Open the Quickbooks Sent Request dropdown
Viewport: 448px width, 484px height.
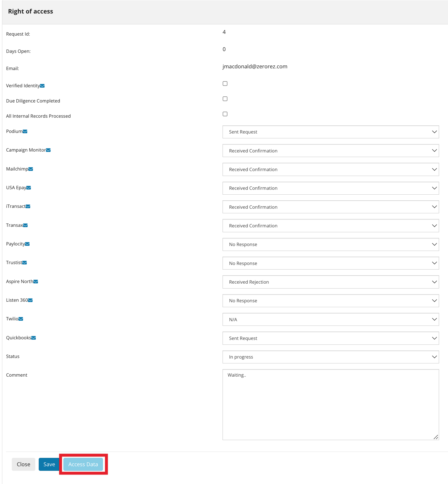coord(331,338)
